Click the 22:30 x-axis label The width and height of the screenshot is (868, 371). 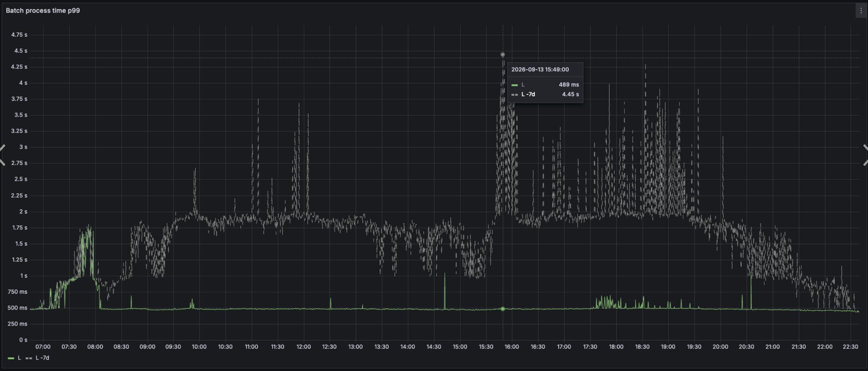coord(850,347)
